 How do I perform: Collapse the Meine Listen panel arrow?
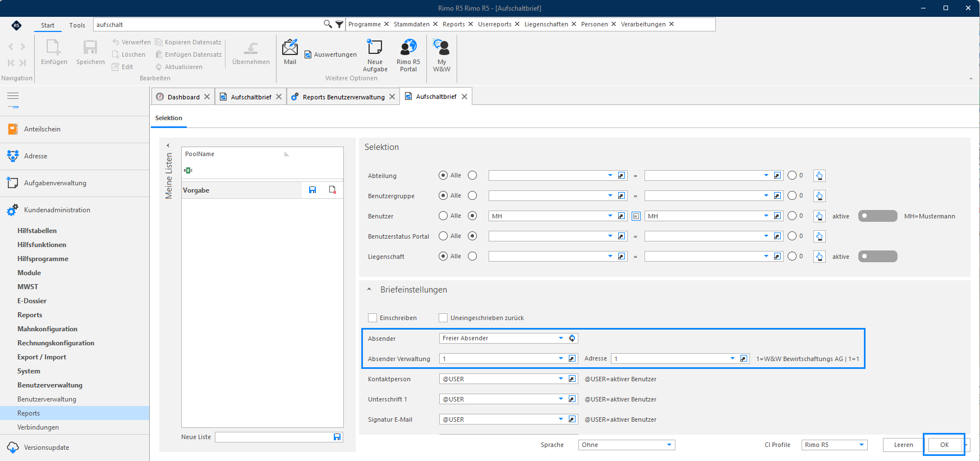pyautogui.click(x=168, y=145)
